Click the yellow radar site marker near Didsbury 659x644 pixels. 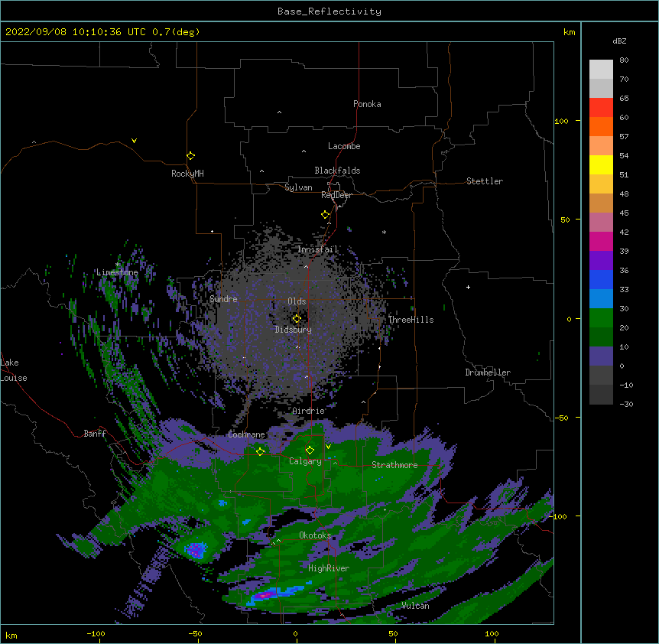[x=297, y=319]
